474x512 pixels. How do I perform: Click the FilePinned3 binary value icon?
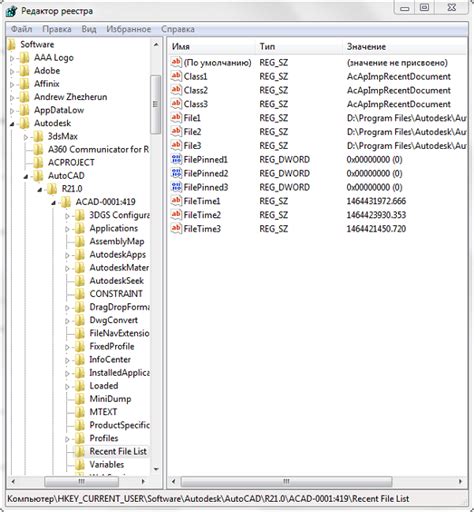pyautogui.click(x=176, y=187)
